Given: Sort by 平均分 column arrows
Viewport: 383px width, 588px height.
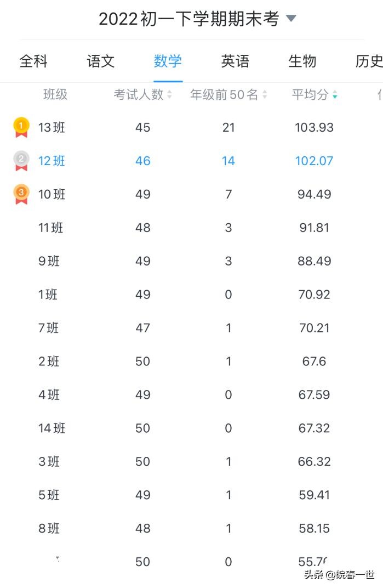Looking at the screenshot, I should [x=335, y=95].
